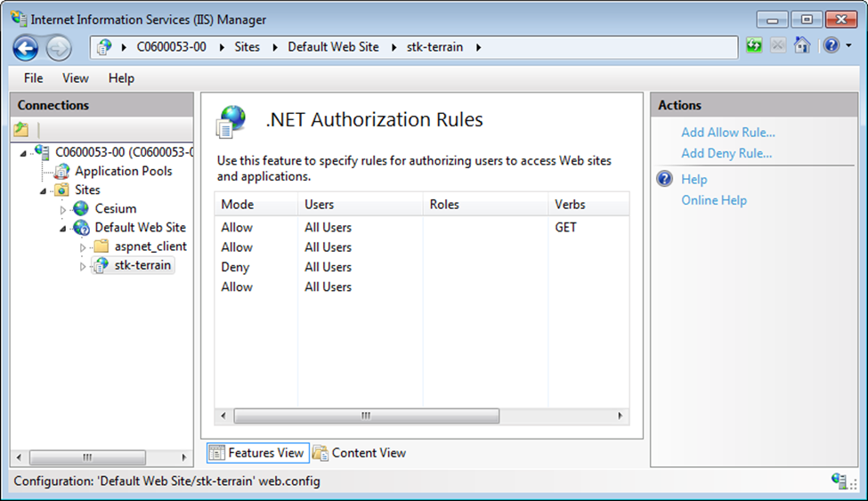Collapse the Default Web Site node
Viewport: 868px width, 501px height.
[x=62, y=229]
